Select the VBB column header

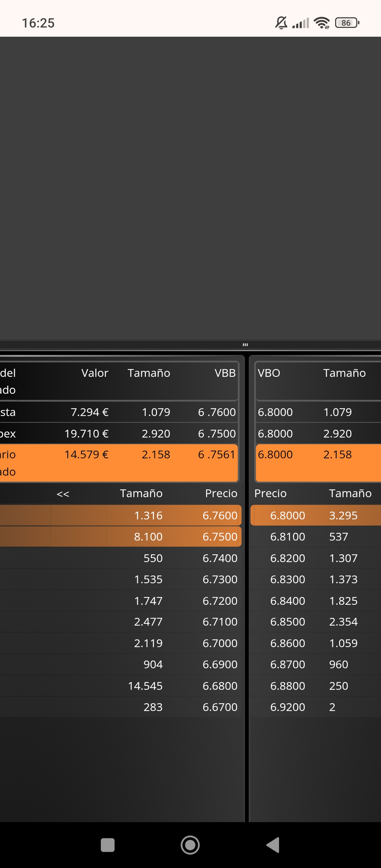225,373
